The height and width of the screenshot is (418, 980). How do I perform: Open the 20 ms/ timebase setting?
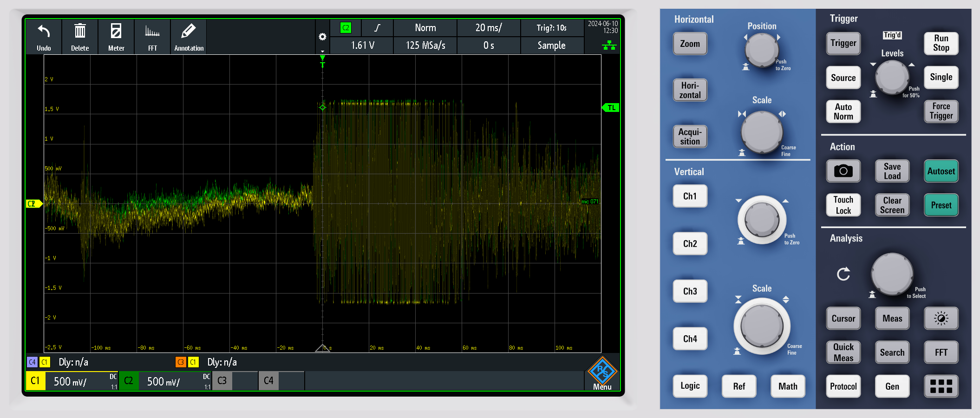[488, 28]
